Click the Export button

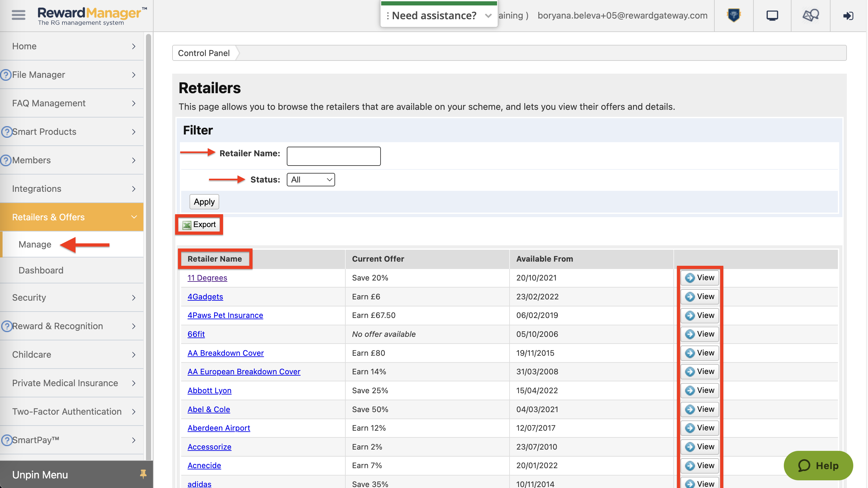pos(199,224)
